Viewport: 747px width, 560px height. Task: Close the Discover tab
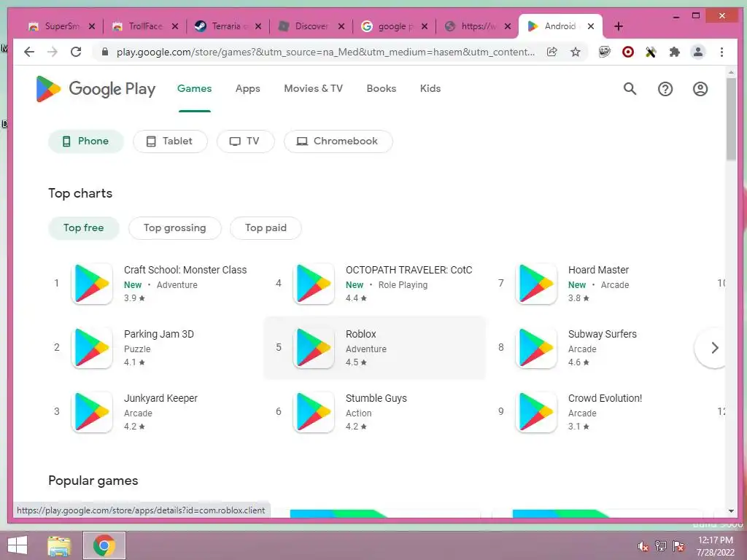[x=341, y=26]
